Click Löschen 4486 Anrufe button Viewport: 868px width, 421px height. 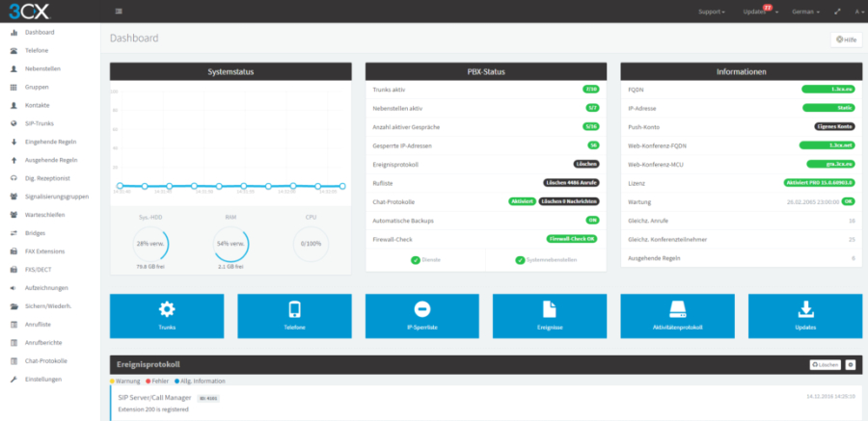click(x=571, y=183)
